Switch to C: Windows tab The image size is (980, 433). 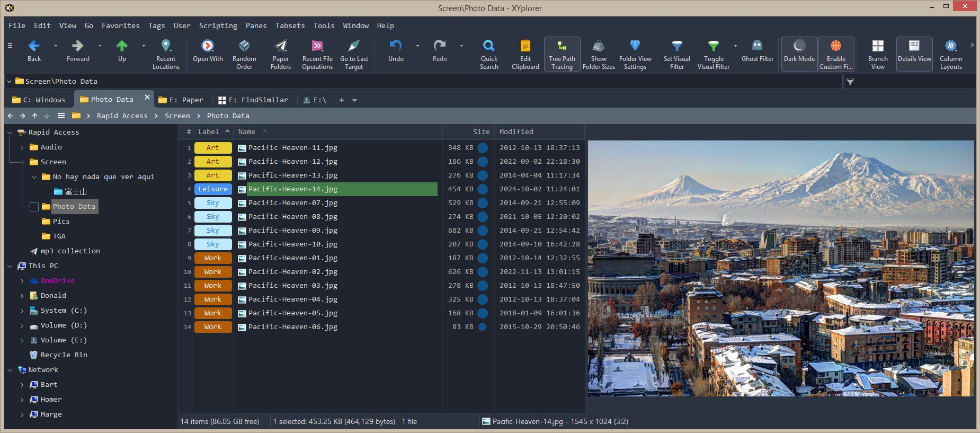tap(40, 100)
